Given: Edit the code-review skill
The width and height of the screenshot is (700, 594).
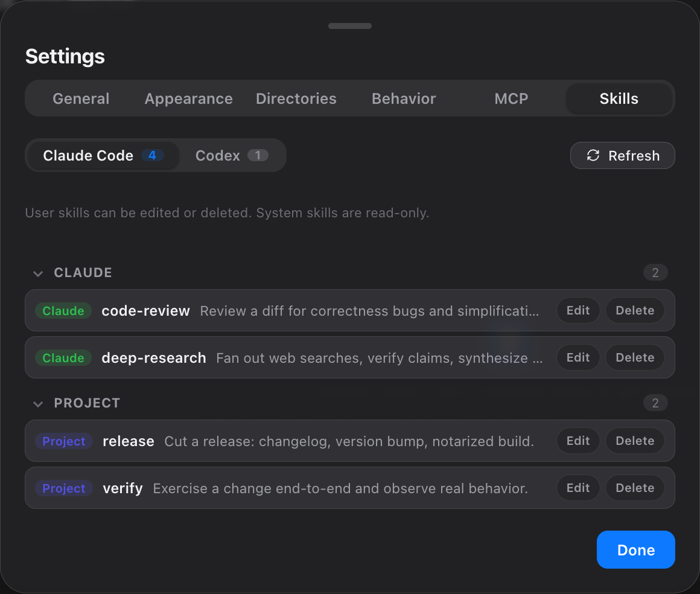Looking at the screenshot, I should click(578, 310).
